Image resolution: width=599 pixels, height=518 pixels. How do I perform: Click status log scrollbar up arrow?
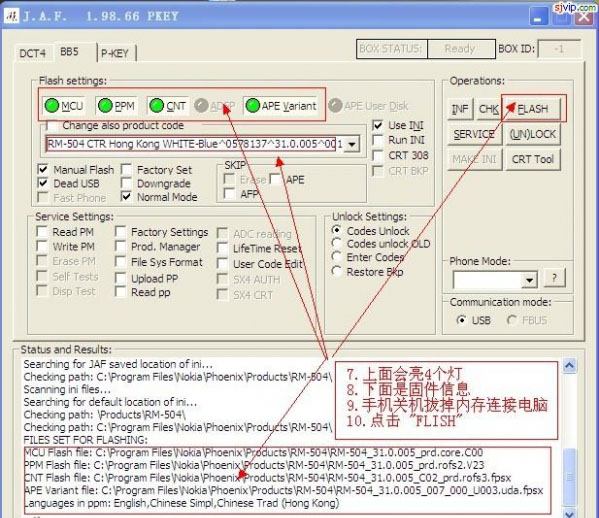pos(569,366)
